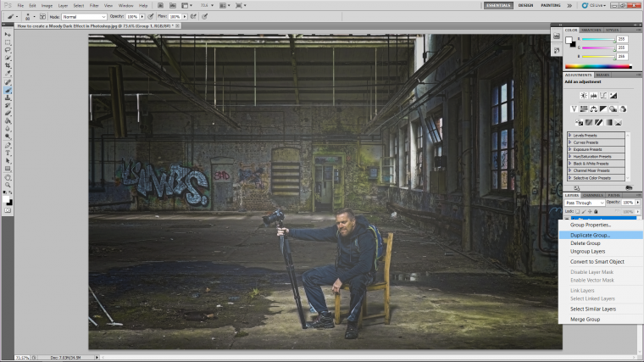Viewport: 644px width, 362px height.
Task: Select the Rectangle shape tool
Action: click(x=8, y=169)
